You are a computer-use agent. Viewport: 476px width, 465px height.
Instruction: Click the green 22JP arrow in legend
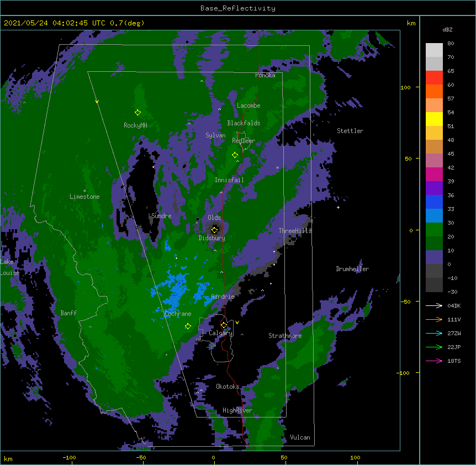434,347
